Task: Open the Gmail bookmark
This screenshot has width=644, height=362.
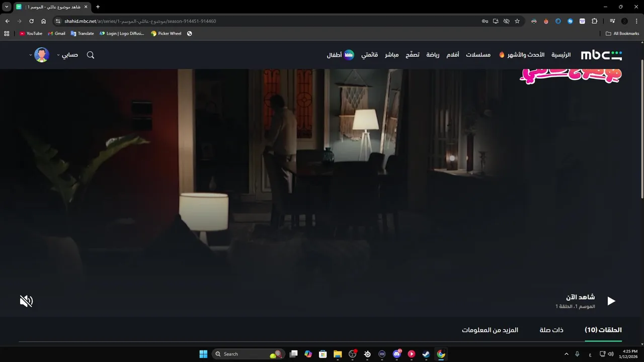Action: tap(56, 34)
